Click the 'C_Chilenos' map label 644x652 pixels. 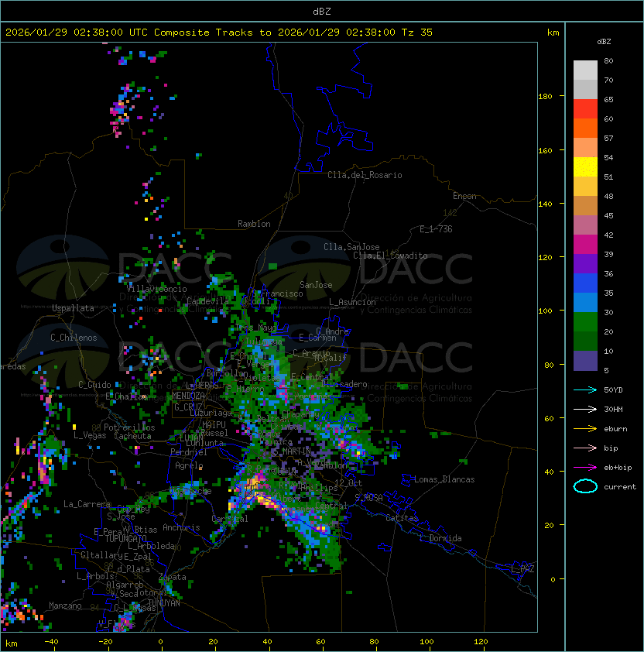coord(74,338)
